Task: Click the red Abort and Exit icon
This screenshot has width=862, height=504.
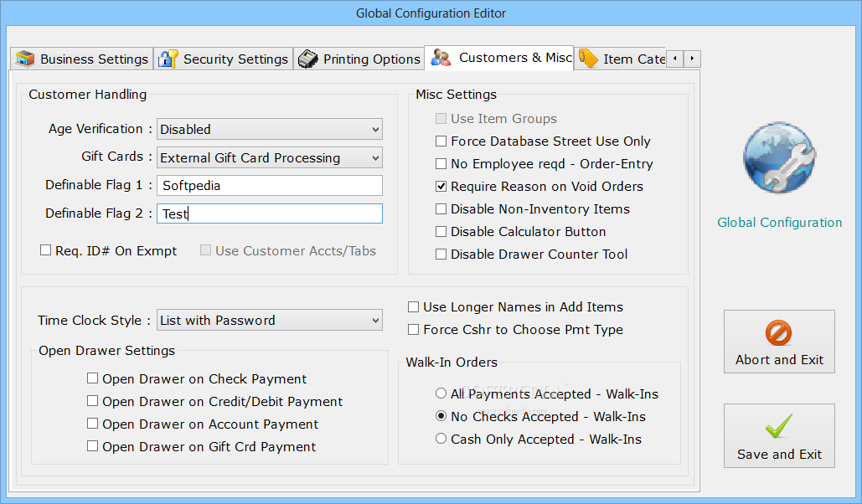Action: tap(779, 333)
